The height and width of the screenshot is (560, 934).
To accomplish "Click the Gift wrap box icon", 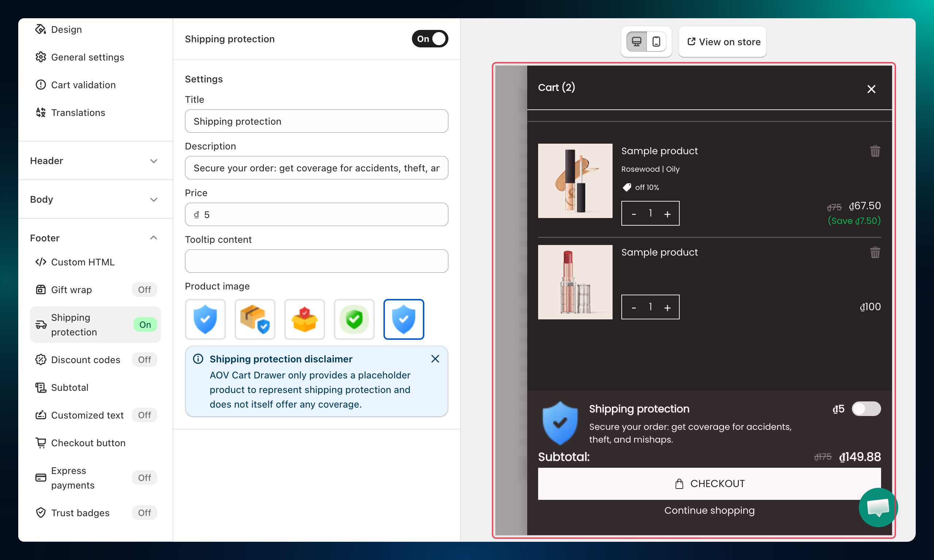I will (40, 290).
